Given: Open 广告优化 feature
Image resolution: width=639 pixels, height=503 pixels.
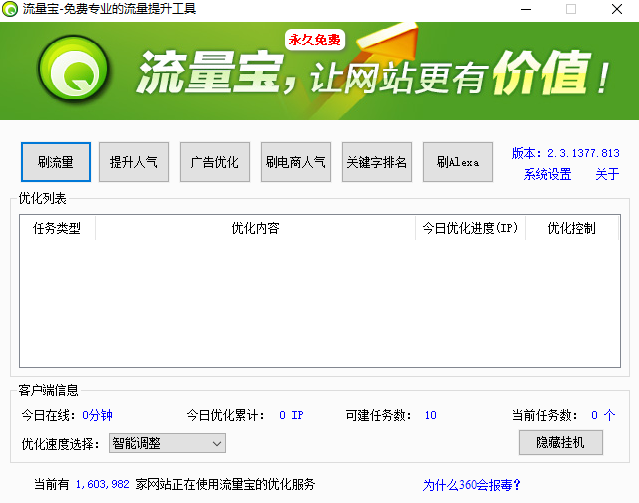Looking at the screenshot, I should (215, 162).
